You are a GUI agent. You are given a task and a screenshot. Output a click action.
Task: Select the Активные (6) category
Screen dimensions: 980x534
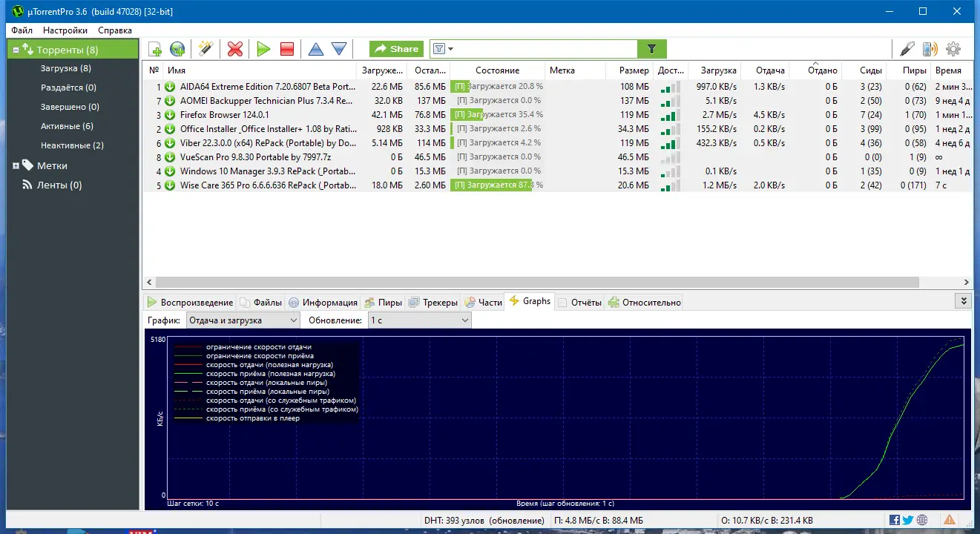click(x=67, y=126)
